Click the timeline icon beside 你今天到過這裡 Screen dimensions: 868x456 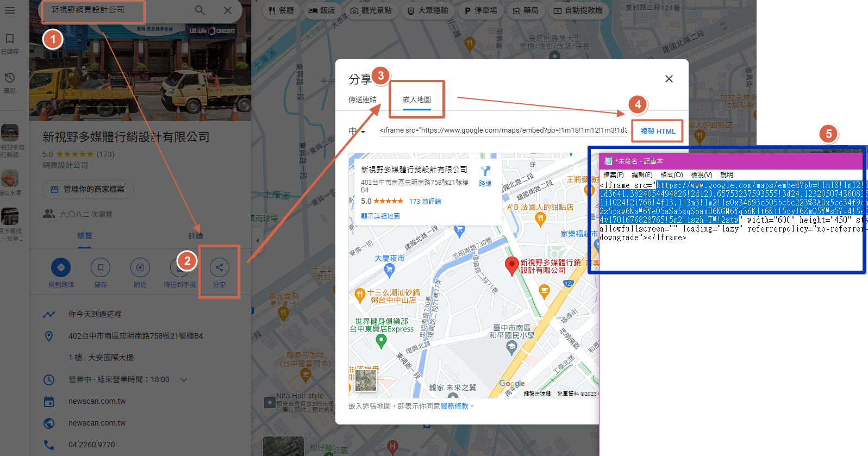click(49, 314)
